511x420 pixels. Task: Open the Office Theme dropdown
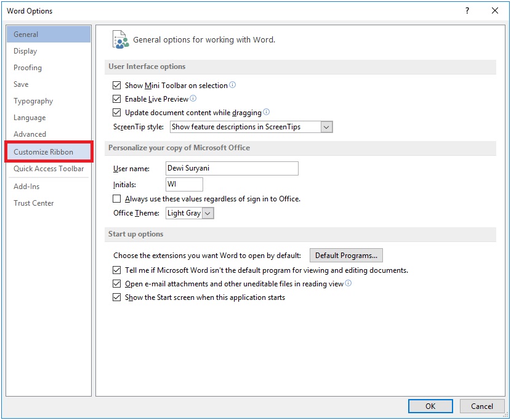(x=208, y=213)
